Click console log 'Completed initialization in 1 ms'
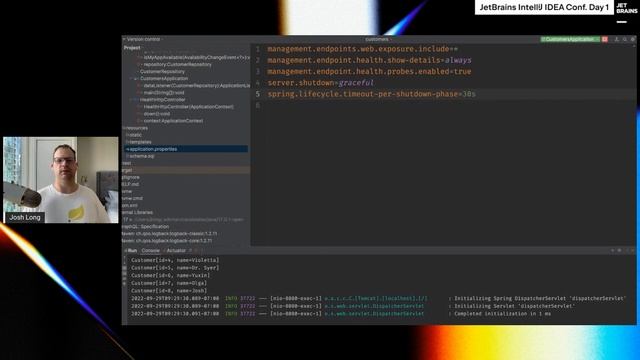This screenshot has width=640, height=360. click(x=502, y=314)
